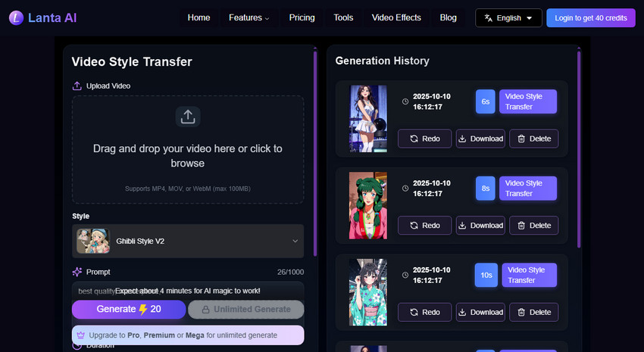This screenshot has width=644, height=352.
Task: Expand the Features menu
Action: click(249, 17)
